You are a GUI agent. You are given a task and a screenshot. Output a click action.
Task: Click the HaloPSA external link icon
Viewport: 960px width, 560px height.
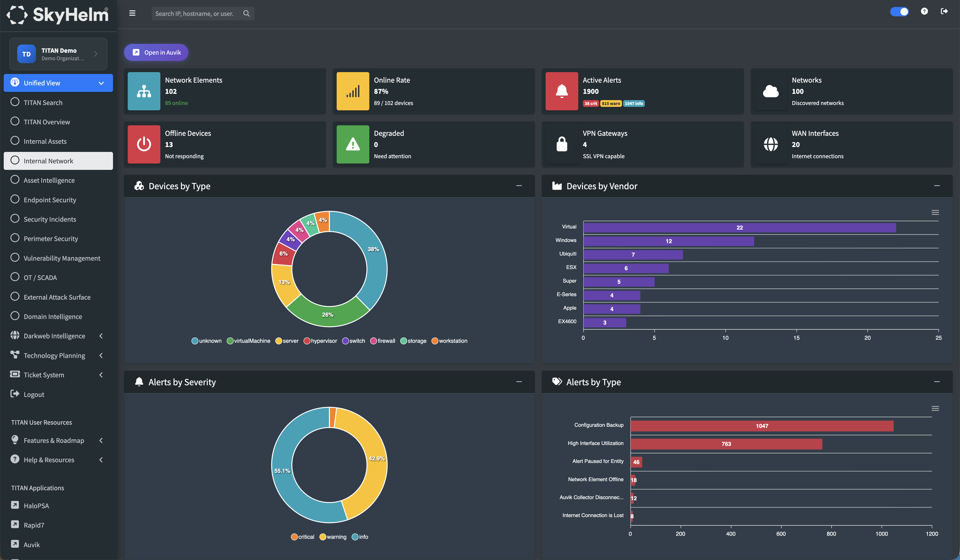click(x=15, y=505)
